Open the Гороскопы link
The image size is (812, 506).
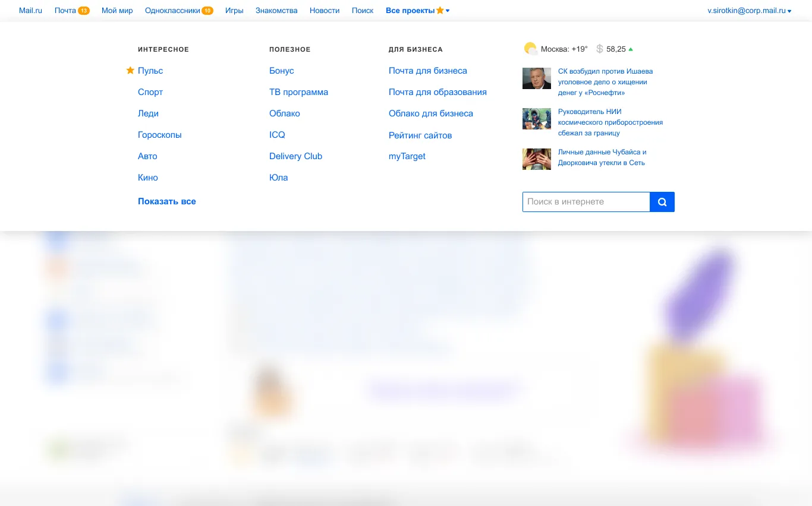click(160, 135)
